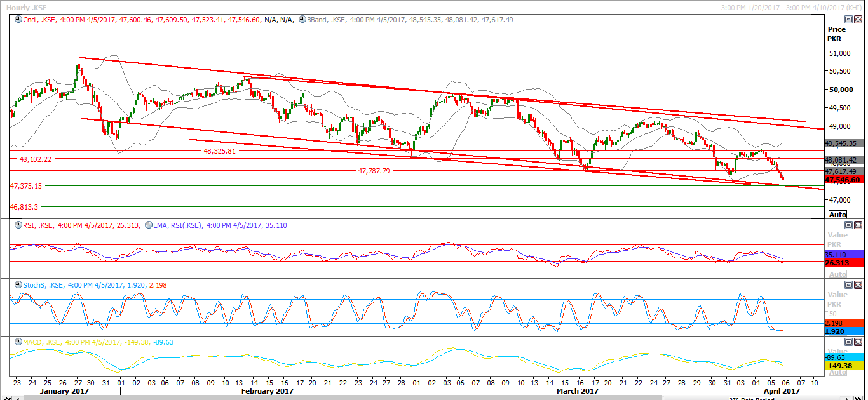Click the 26.313 RSI value tag
Viewport: 868px width, 400px height.
(x=843, y=262)
